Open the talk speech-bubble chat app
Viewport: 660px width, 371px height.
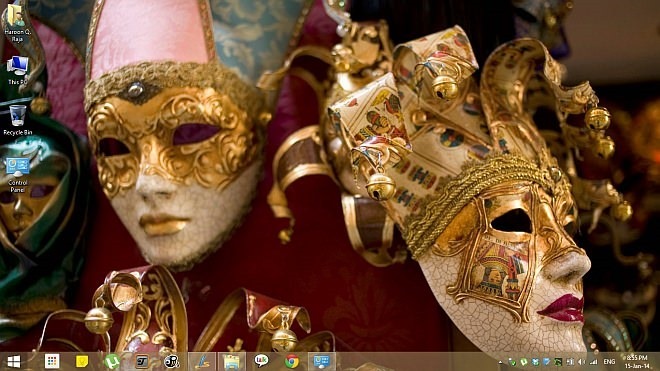click(x=261, y=360)
